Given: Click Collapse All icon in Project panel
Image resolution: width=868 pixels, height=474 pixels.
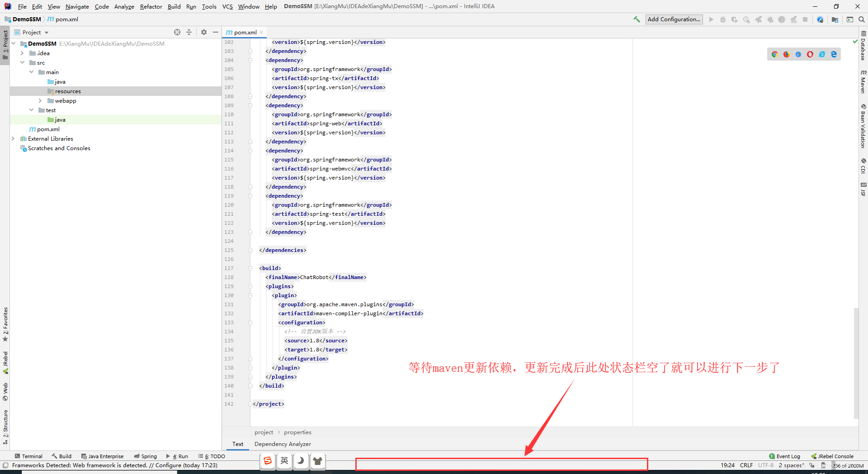Looking at the screenshot, I should click(189, 32).
